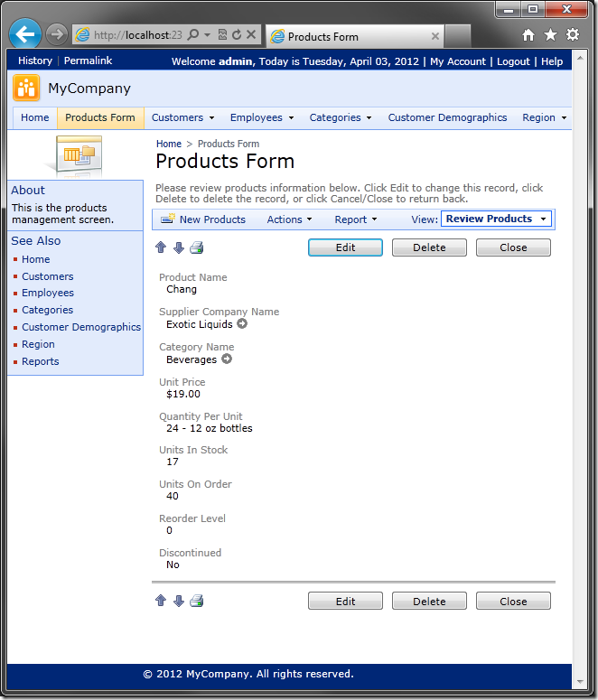
Task: Click the $19.00 unit price value
Action: pyautogui.click(x=183, y=394)
